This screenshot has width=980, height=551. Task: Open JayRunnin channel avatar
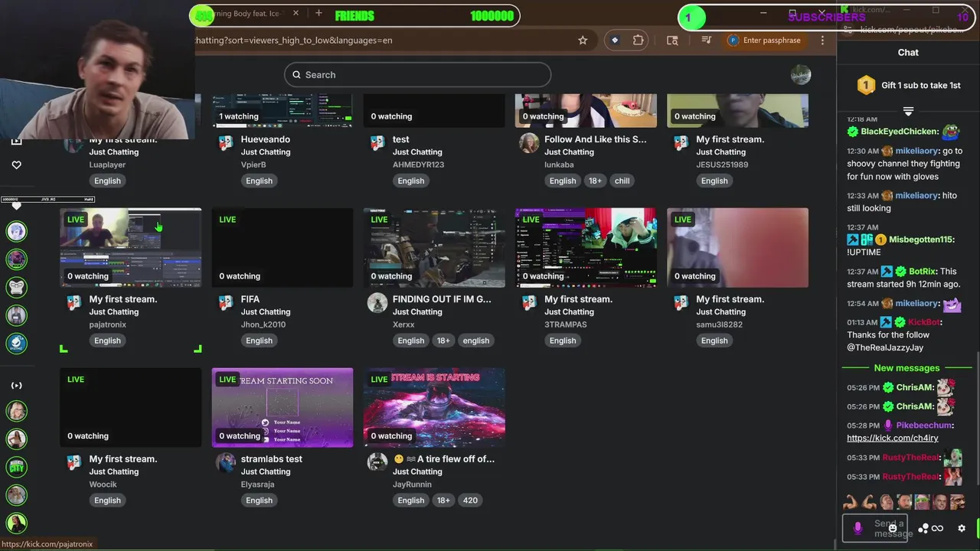coord(377,463)
